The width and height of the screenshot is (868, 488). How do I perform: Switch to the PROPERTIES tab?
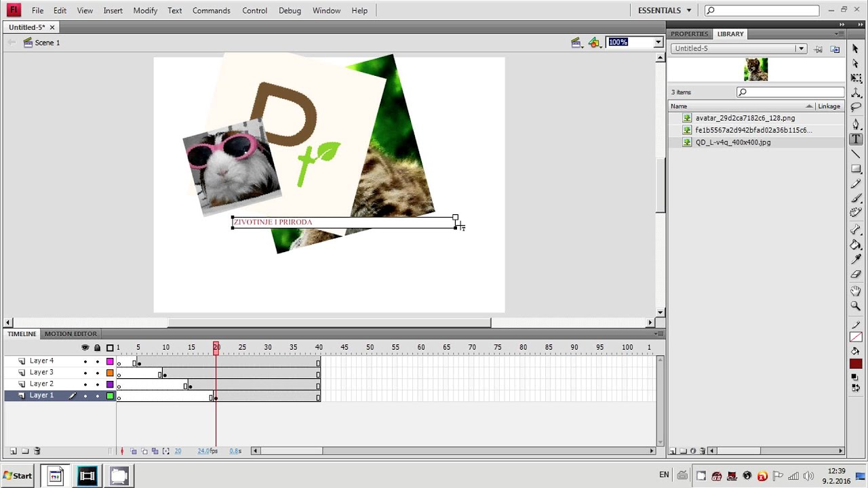(x=690, y=34)
